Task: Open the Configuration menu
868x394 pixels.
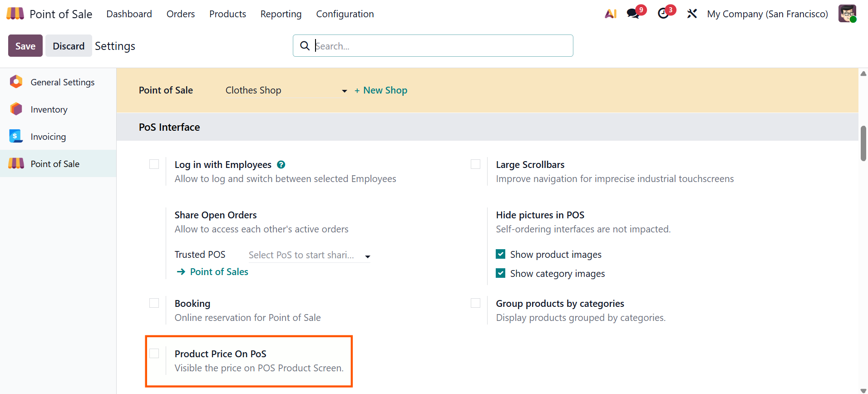Action: pos(345,14)
